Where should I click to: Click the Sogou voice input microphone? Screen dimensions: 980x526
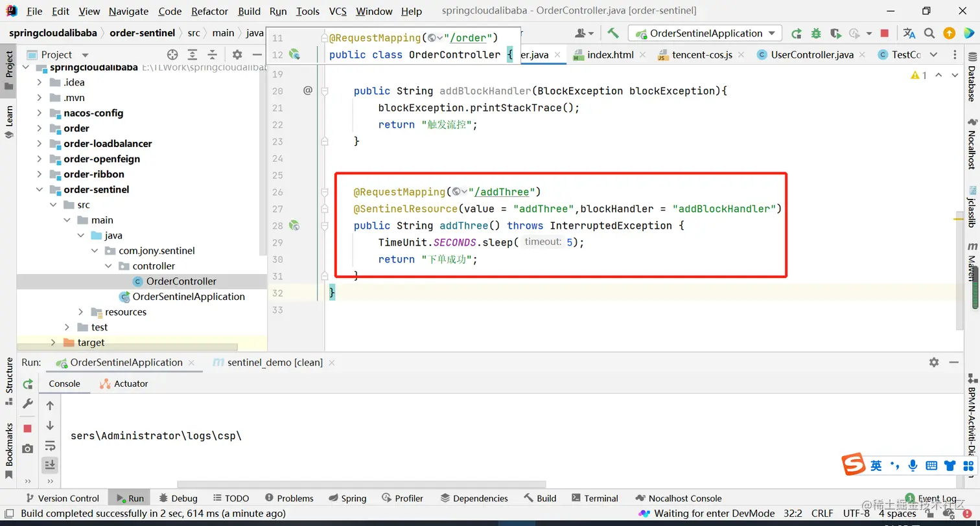pyautogui.click(x=913, y=465)
